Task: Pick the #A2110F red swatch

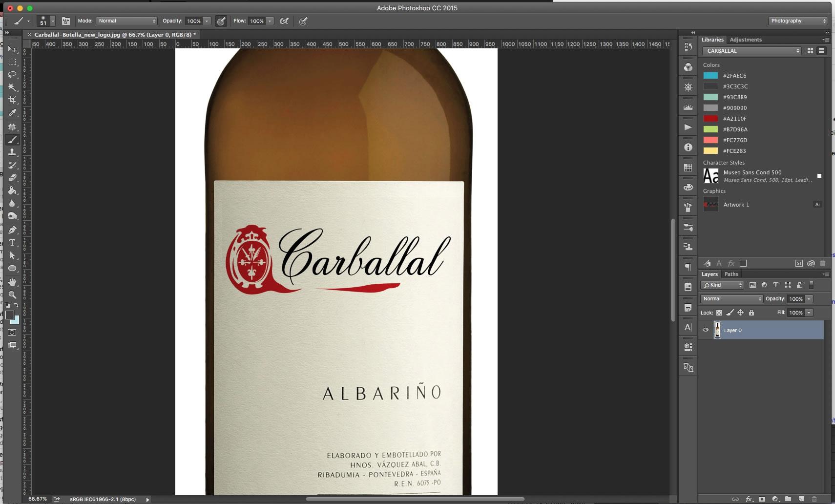Action: coord(710,119)
